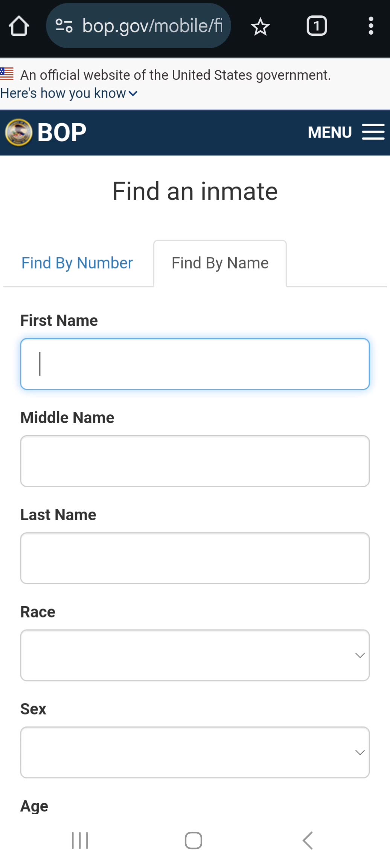Click into the Middle Name field
Image resolution: width=390 pixels, height=868 pixels.
point(195,461)
